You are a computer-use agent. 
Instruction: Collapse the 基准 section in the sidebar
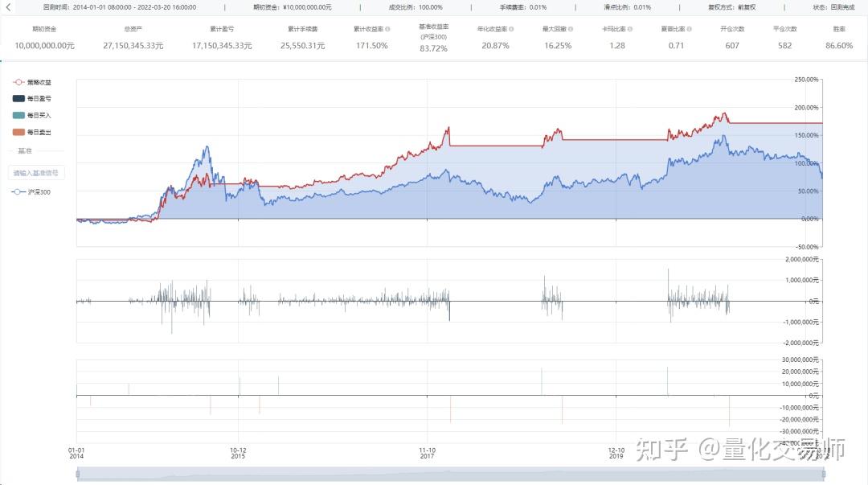[x=27, y=150]
